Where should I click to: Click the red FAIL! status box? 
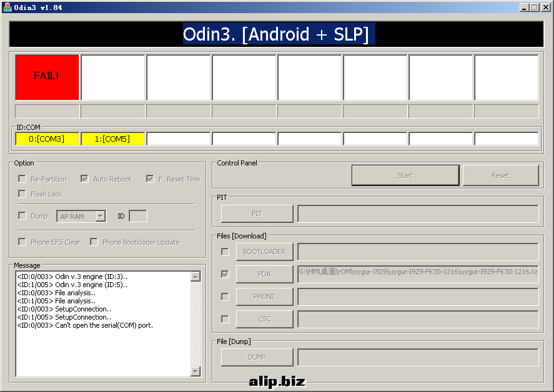coord(47,77)
